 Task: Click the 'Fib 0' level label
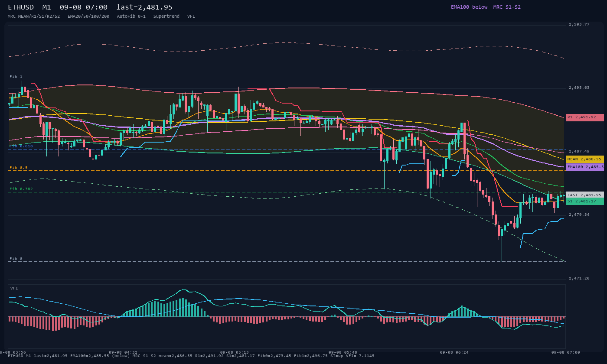click(x=16, y=259)
